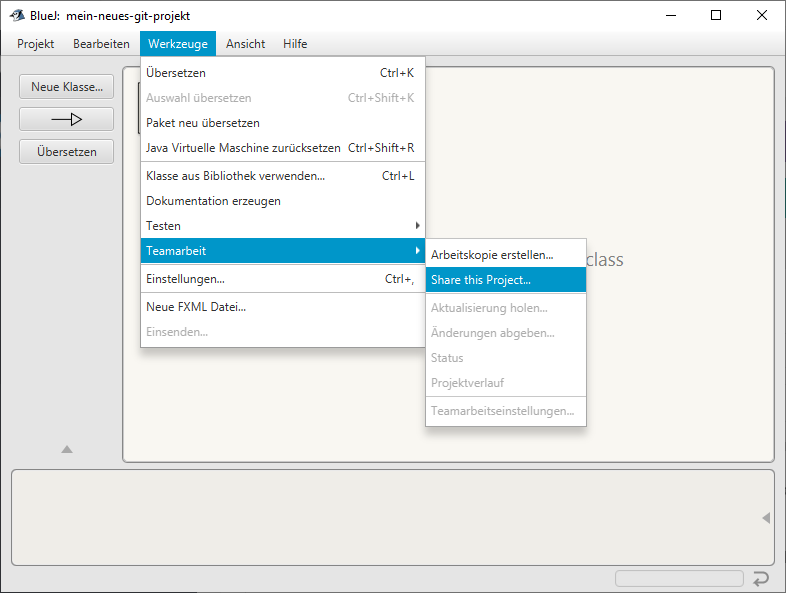
Task: Open the Bearbeiten menu
Action: click(x=101, y=44)
